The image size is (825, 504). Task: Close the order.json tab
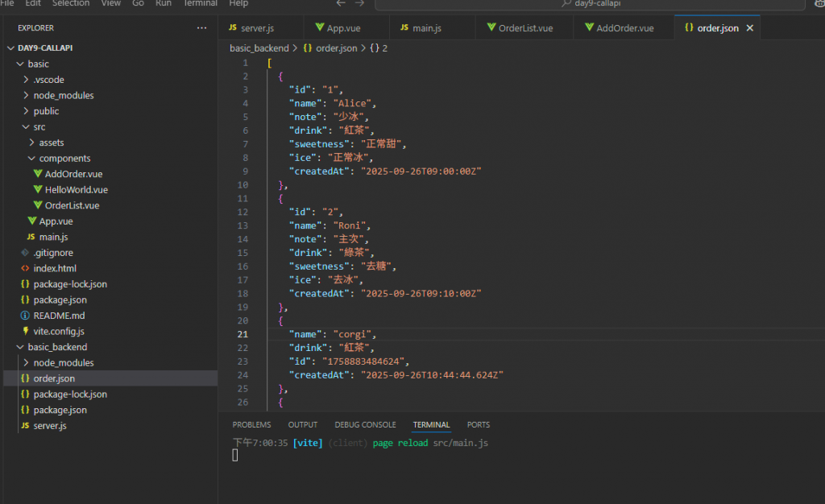pos(750,28)
